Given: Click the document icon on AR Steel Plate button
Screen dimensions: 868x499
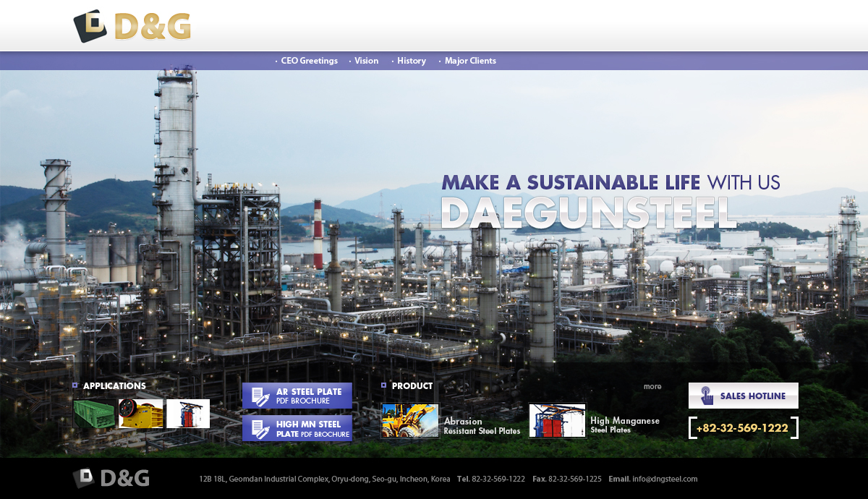Looking at the screenshot, I should 260,396.
